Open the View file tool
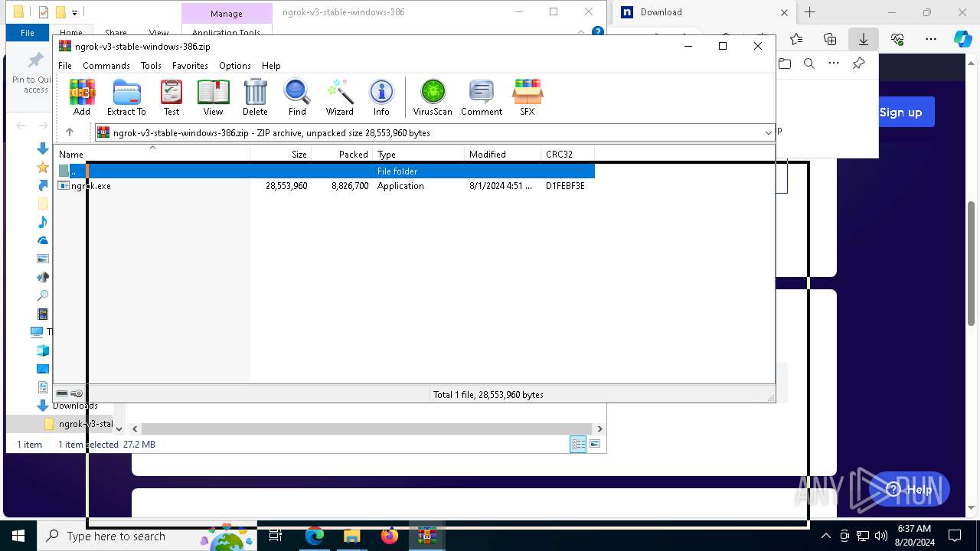Viewport: 980px width, 551px height. (x=213, y=97)
